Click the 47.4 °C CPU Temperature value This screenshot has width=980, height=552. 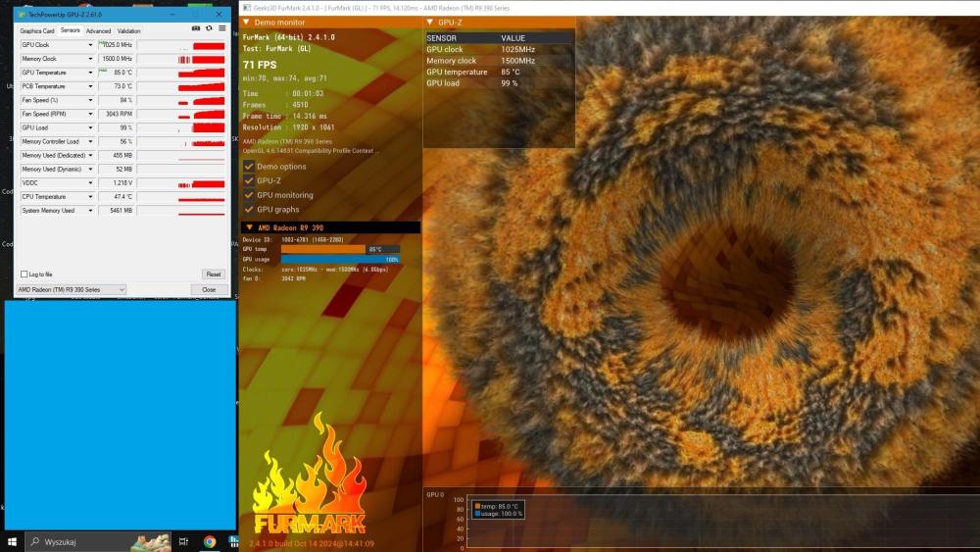117,196
